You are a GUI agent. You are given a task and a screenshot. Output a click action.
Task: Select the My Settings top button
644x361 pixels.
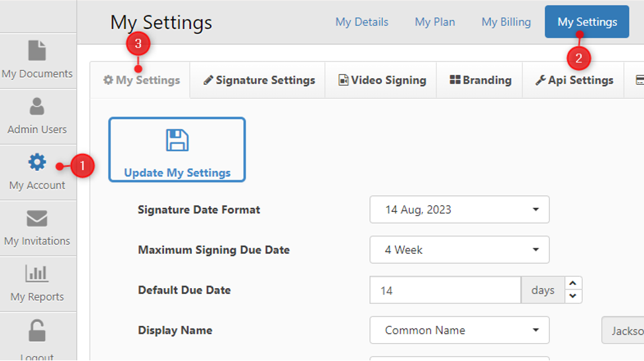tap(587, 22)
